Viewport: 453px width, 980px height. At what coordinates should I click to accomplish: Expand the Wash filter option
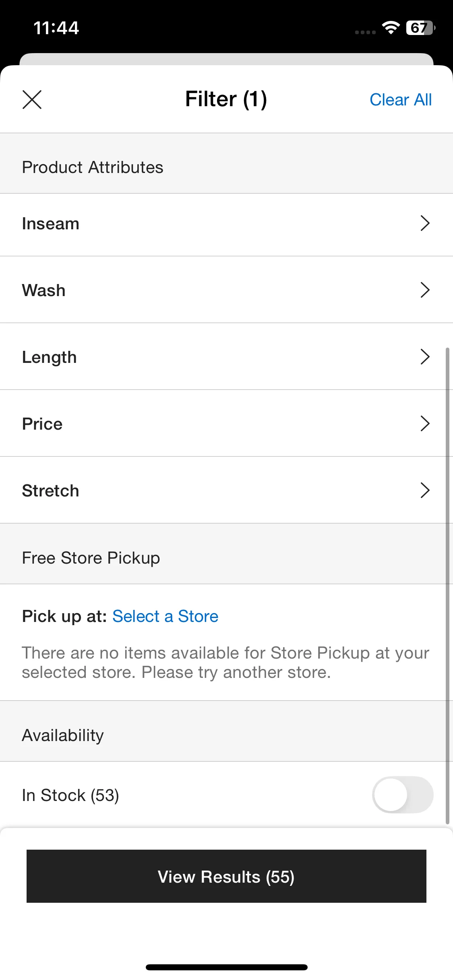point(226,290)
